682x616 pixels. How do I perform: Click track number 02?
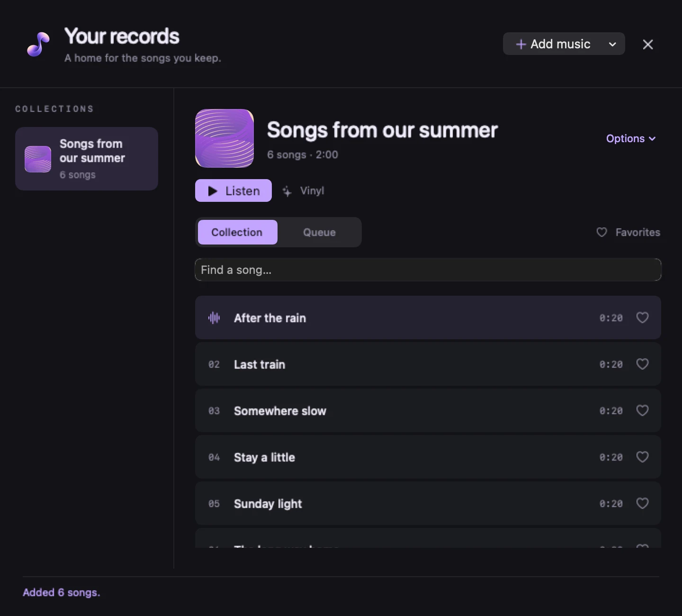click(214, 364)
